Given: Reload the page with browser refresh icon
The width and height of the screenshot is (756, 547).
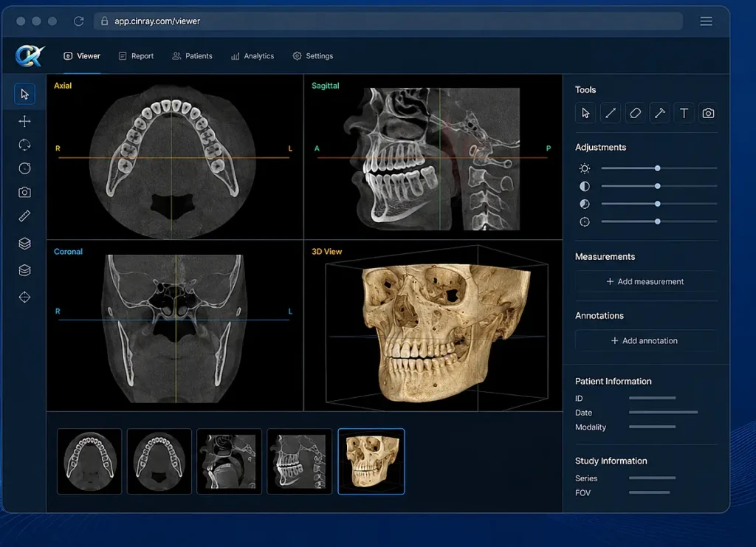Looking at the screenshot, I should pos(78,21).
